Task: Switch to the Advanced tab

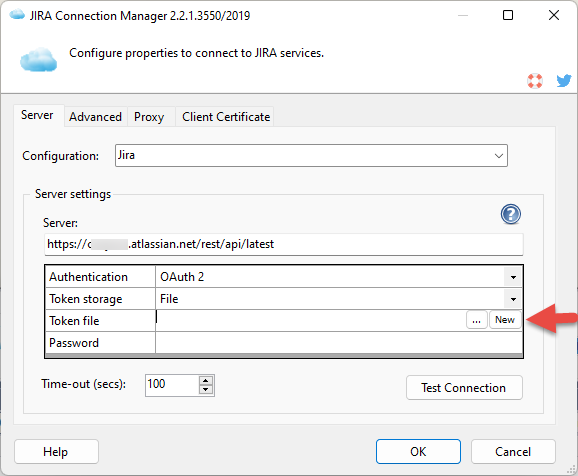Action: (x=95, y=117)
